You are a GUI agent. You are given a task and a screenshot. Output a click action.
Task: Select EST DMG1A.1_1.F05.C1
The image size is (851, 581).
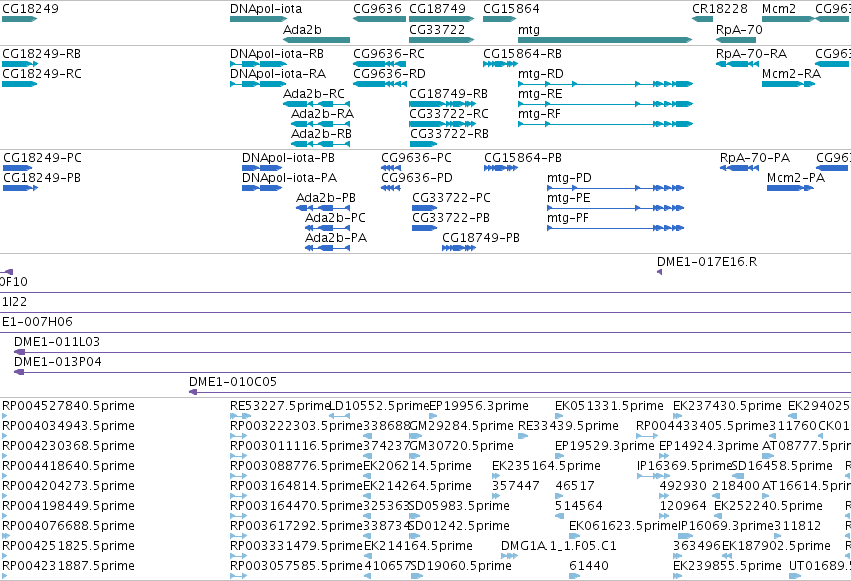(x=558, y=546)
